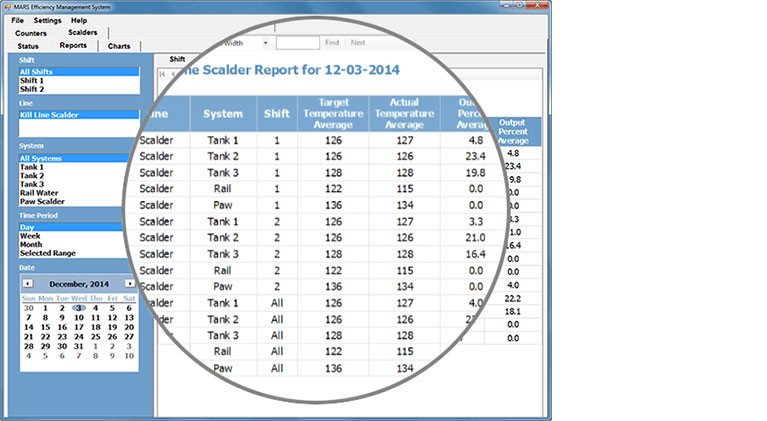Go to next month in calendar

(x=129, y=283)
